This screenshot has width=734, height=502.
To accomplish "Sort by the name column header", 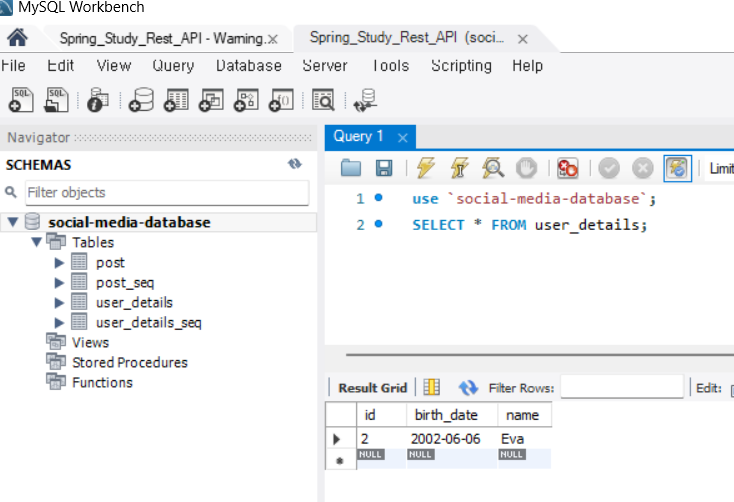I will tap(525, 414).
